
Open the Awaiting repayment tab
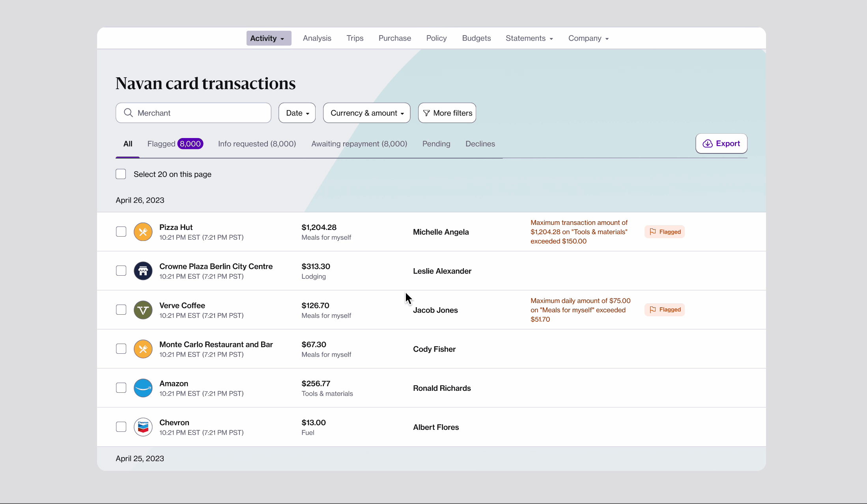[359, 144]
